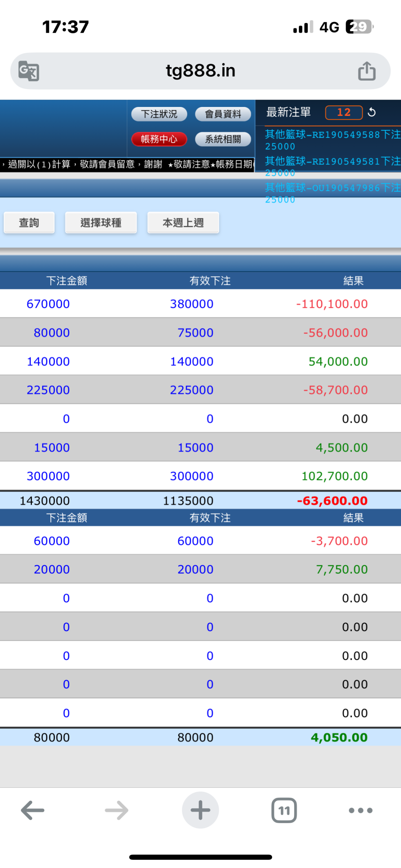Go back with the browser back arrow
Viewport: 401px width, 868px height.
(x=33, y=810)
